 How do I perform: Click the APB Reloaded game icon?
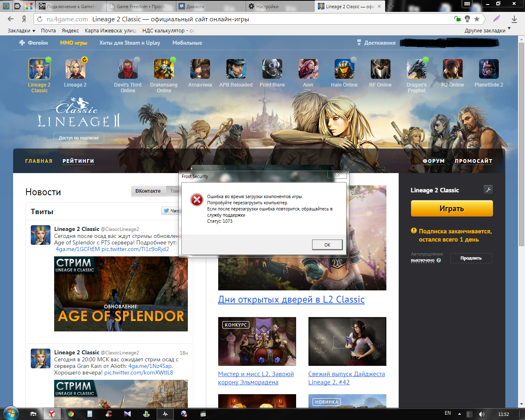(x=236, y=69)
